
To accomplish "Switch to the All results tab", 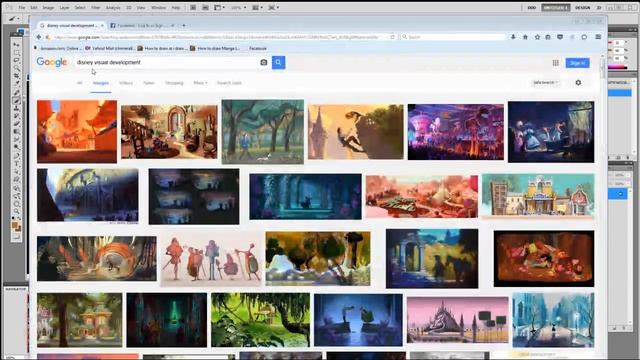I will [x=80, y=83].
